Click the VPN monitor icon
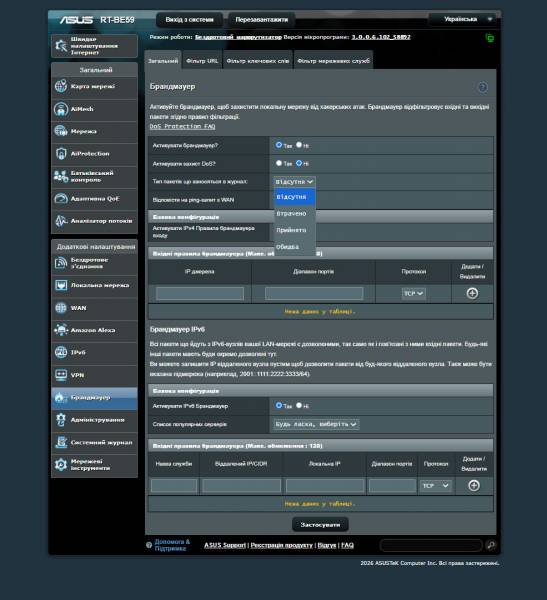Viewport: 547px width, 600px height. [61, 375]
